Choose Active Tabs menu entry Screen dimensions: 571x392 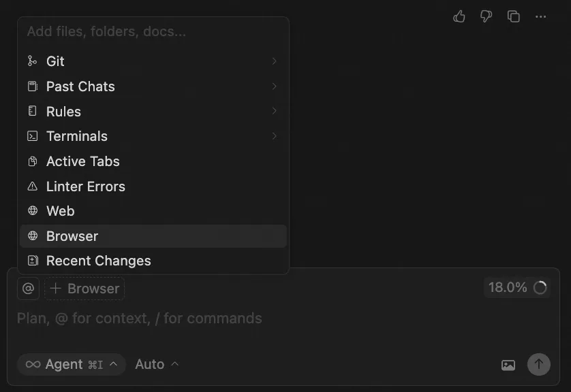82,161
